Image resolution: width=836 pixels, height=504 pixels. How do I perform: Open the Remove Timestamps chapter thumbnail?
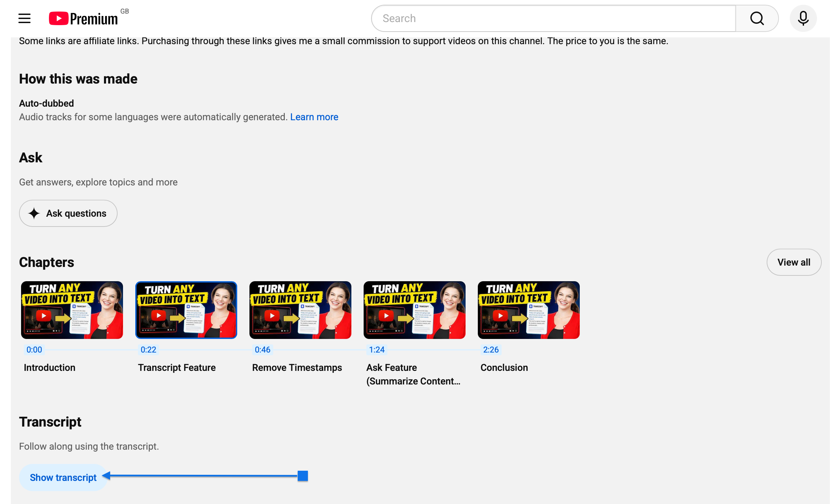pos(300,310)
